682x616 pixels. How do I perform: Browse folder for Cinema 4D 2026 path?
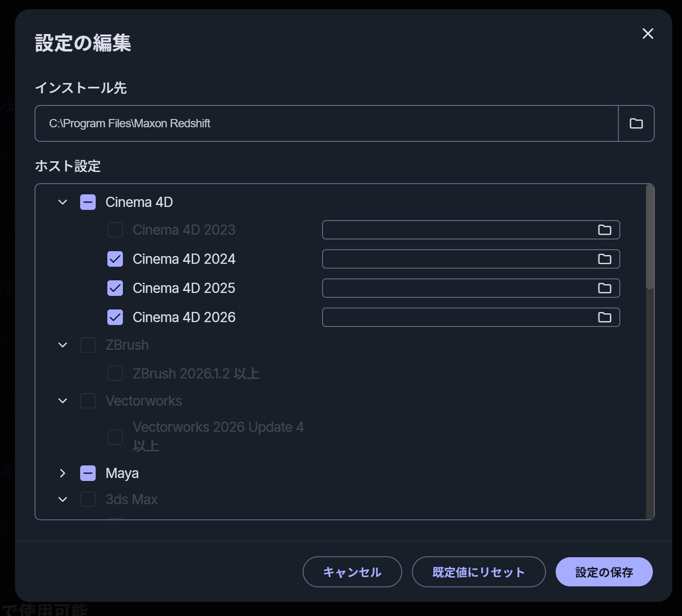(604, 317)
